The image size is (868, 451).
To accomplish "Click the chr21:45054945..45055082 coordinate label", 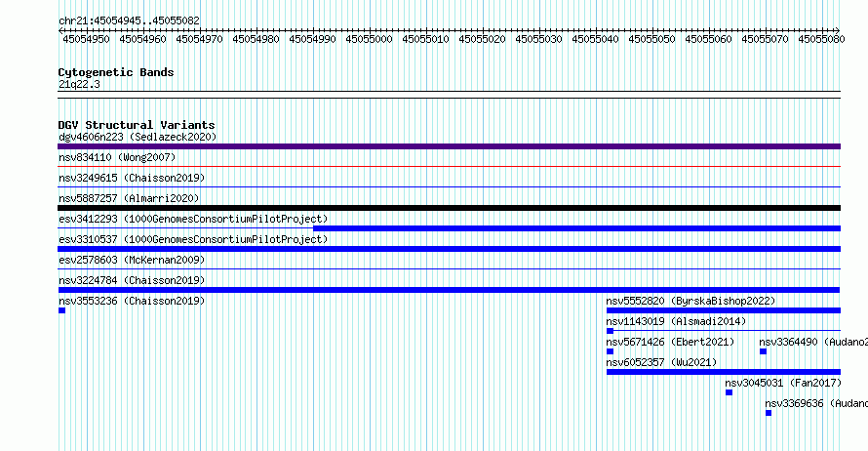I will pos(129,21).
